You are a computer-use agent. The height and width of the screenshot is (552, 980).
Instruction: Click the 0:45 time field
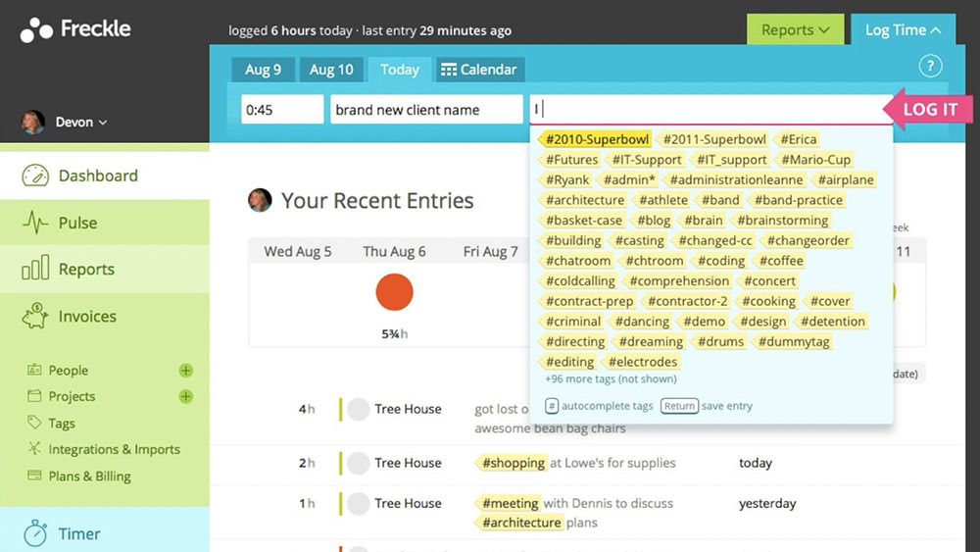tap(282, 110)
